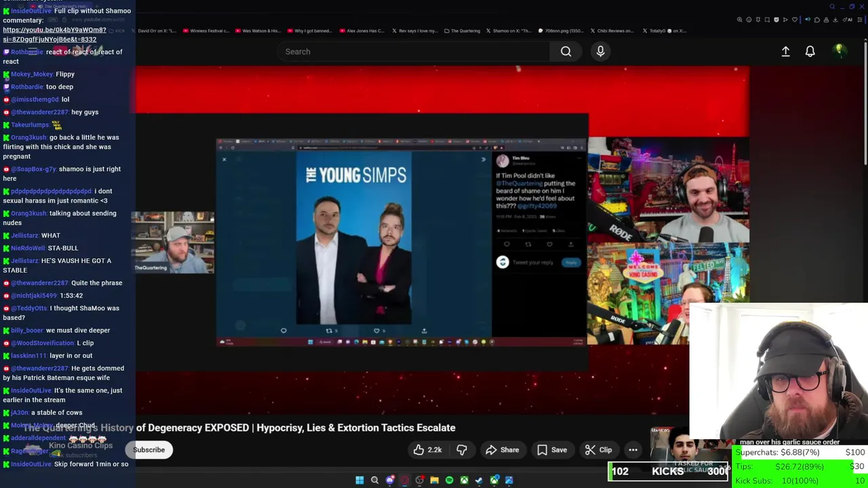
Task: Click the YouTube search magnifier button
Action: [566, 52]
